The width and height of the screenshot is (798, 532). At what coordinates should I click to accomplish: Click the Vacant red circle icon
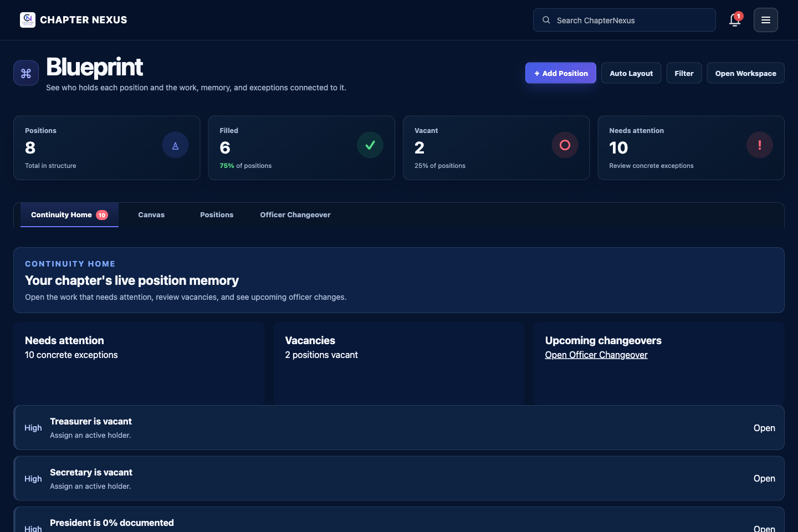[565, 145]
